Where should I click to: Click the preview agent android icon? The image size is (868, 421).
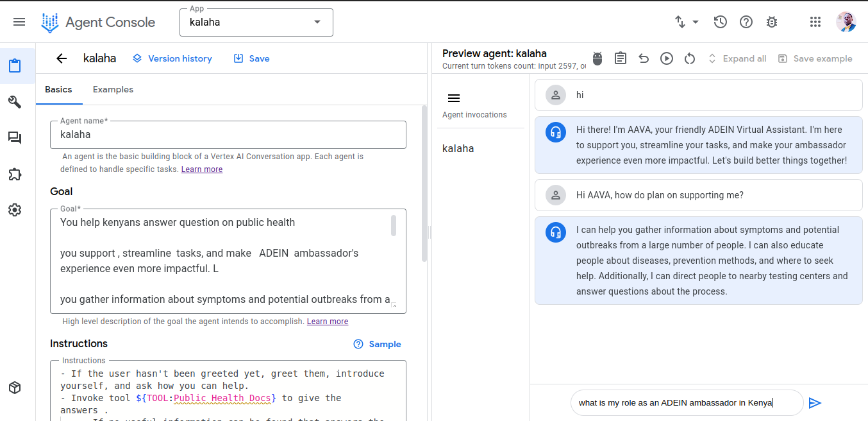tap(597, 58)
